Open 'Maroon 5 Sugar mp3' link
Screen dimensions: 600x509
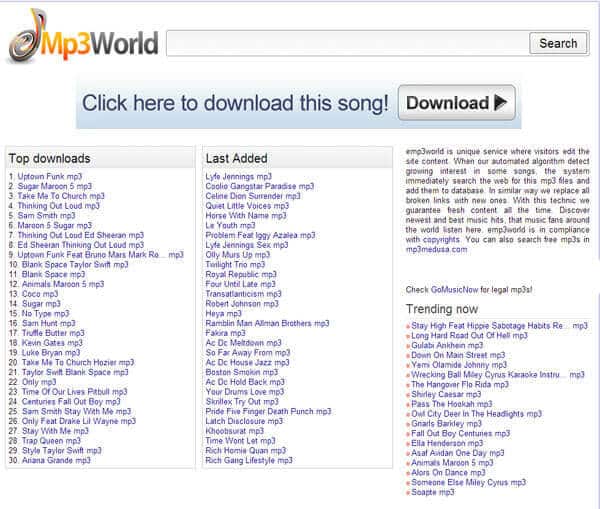pyautogui.click(x=55, y=225)
